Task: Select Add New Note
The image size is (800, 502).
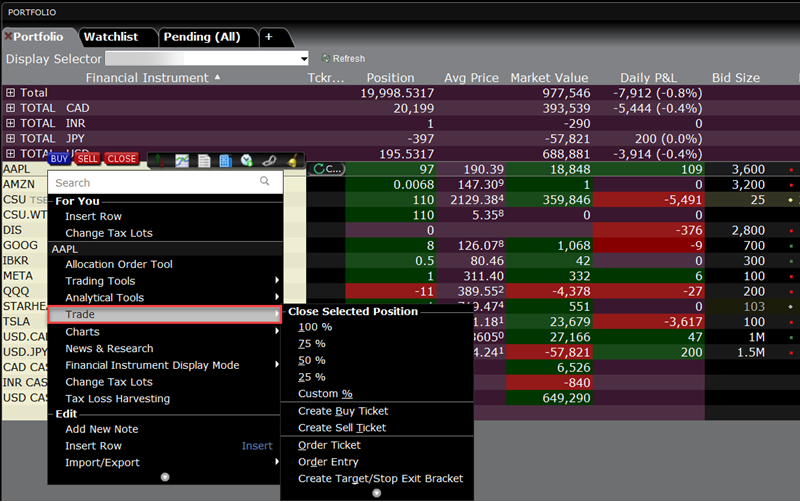Action: tap(102, 429)
